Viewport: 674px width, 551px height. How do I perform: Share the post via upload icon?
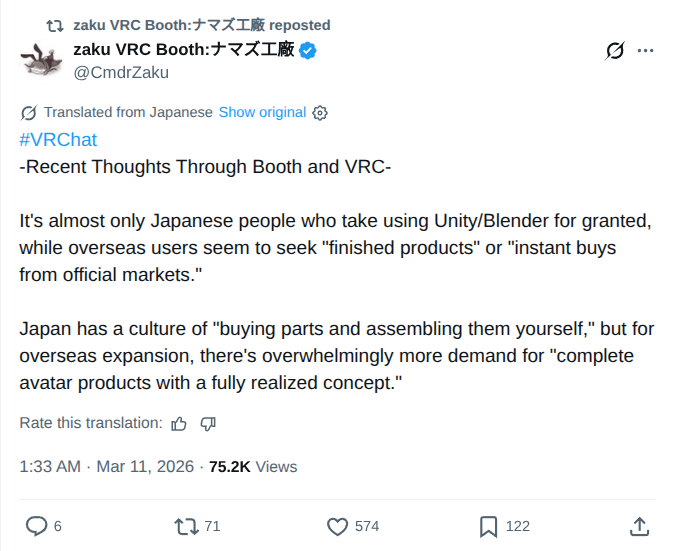(640, 527)
